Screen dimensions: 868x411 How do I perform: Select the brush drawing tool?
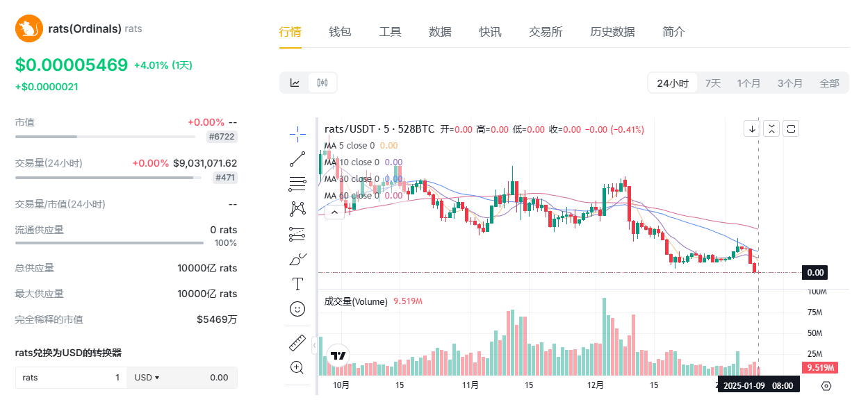[x=297, y=259]
